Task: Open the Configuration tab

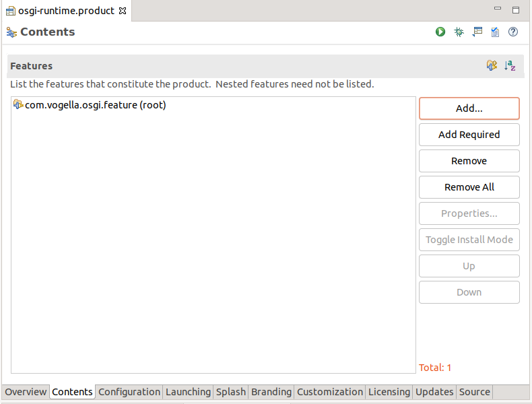Action: coord(129,392)
